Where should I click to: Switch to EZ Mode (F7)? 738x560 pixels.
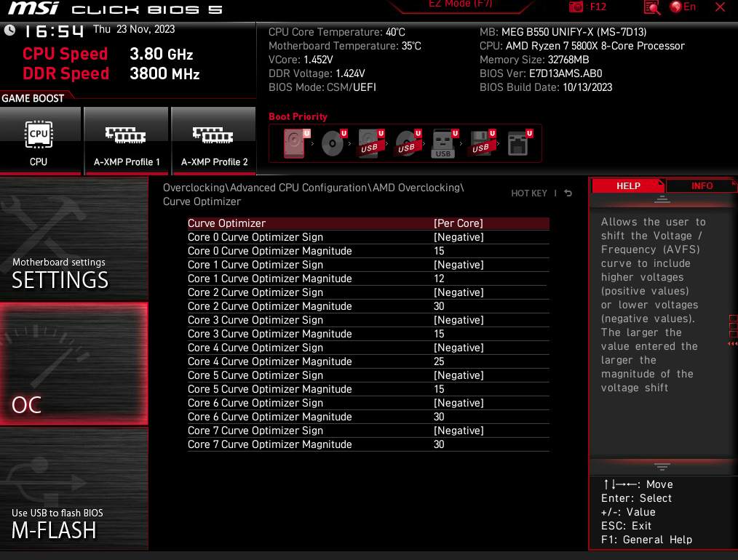[460, 4]
